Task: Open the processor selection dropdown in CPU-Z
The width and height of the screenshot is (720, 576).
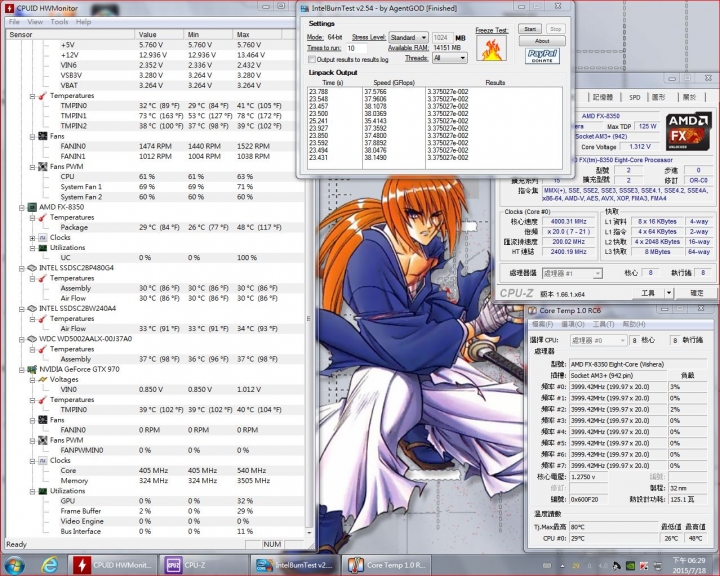Action: click(x=572, y=273)
